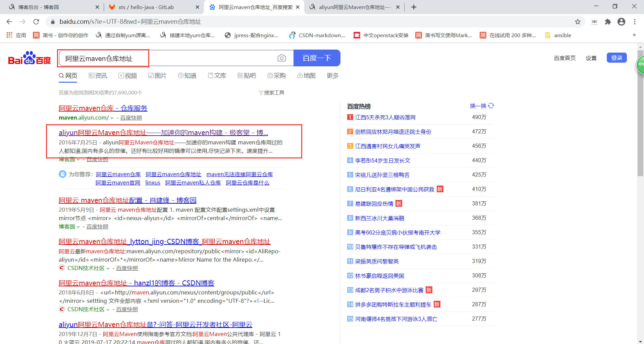Viewport: 644px width, 344px height.
Task: Expand CSDN技术社区 arrow under lytton_jing result
Action: click(108, 269)
